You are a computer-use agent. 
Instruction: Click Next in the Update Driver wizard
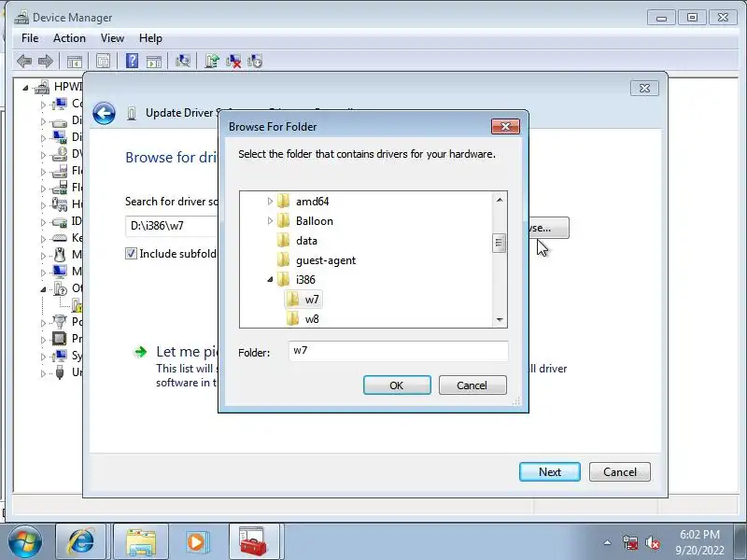tap(550, 472)
